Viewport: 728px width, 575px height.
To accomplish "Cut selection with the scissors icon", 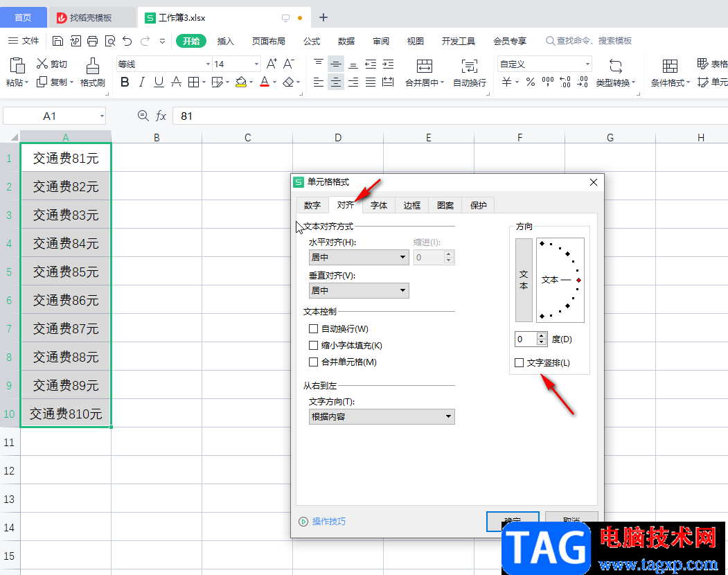I will click(x=42, y=63).
